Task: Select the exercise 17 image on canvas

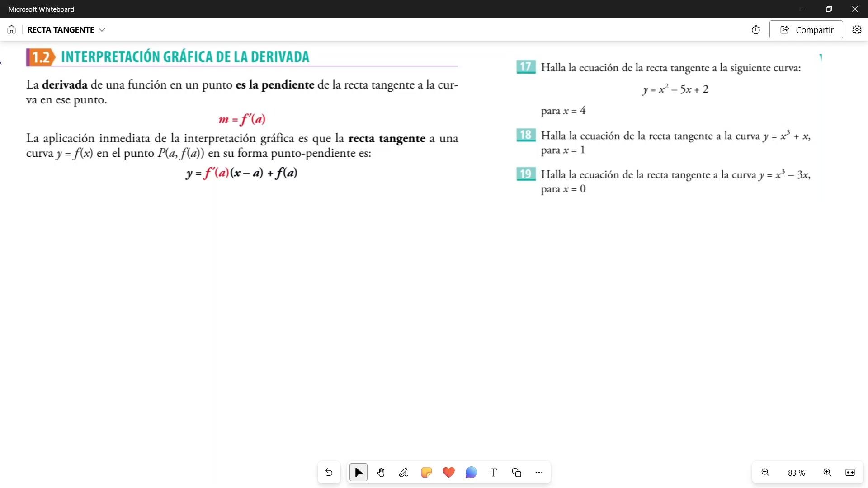Action: tap(669, 89)
